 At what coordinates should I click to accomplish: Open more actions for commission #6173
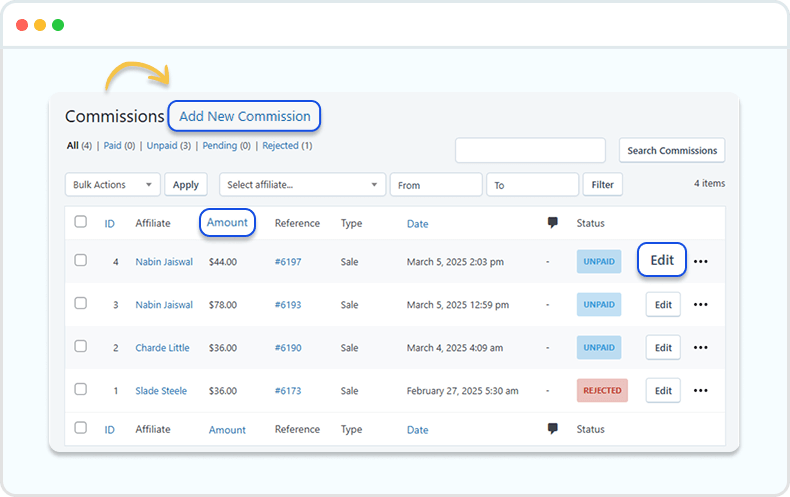coord(700,390)
